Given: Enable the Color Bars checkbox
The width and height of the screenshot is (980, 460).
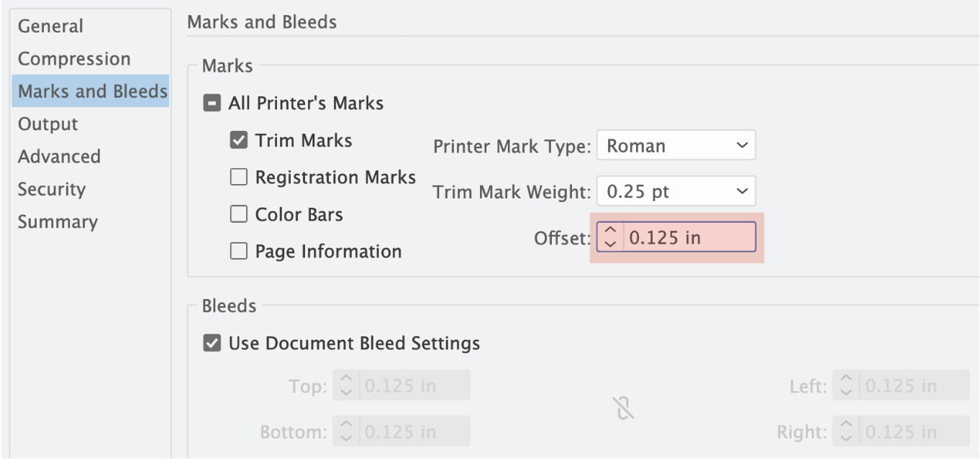Looking at the screenshot, I should coord(238,214).
